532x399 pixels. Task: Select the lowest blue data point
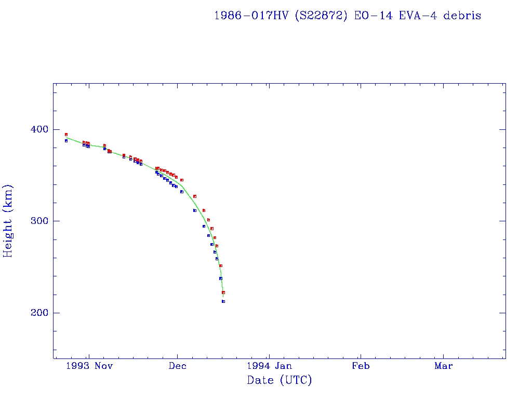pyautogui.click(x=223, y=301)
